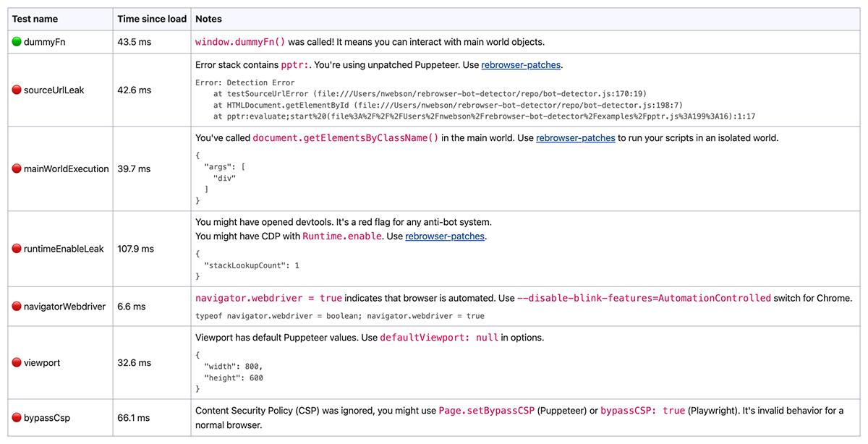Click the Runtime.enable code text

(341, 236)
